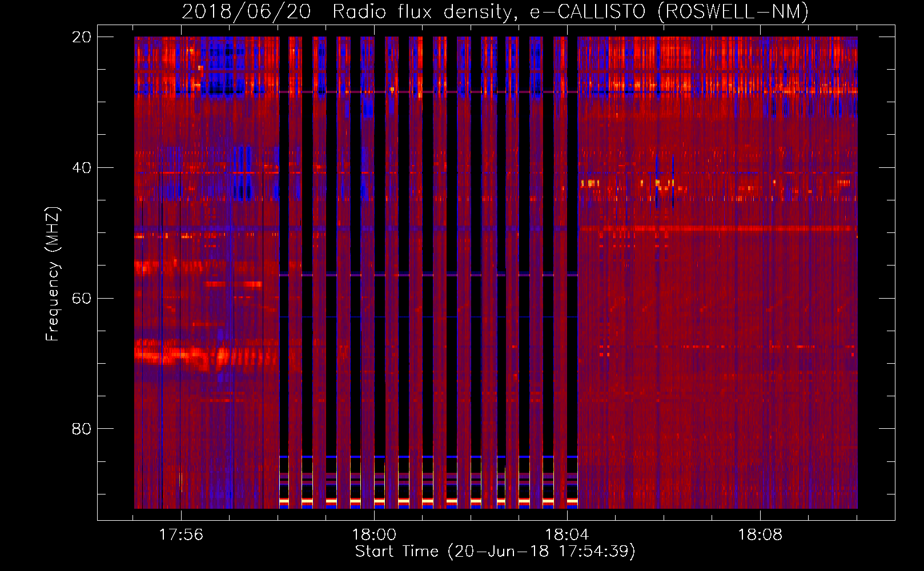Image resolution: width=924 pixels, height=571 pixels.
Task: Click the 18:08 time tick label
Action: click(x=760, y=535)
